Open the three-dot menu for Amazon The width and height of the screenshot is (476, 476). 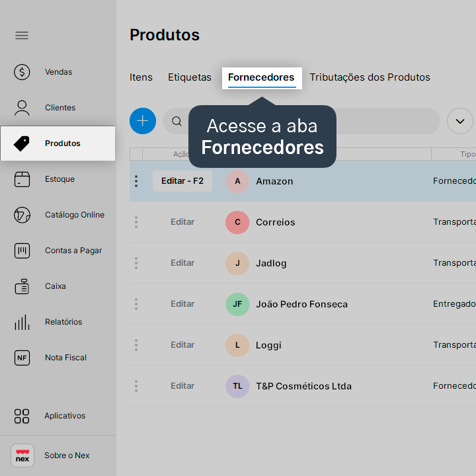(x=136, y=181)
